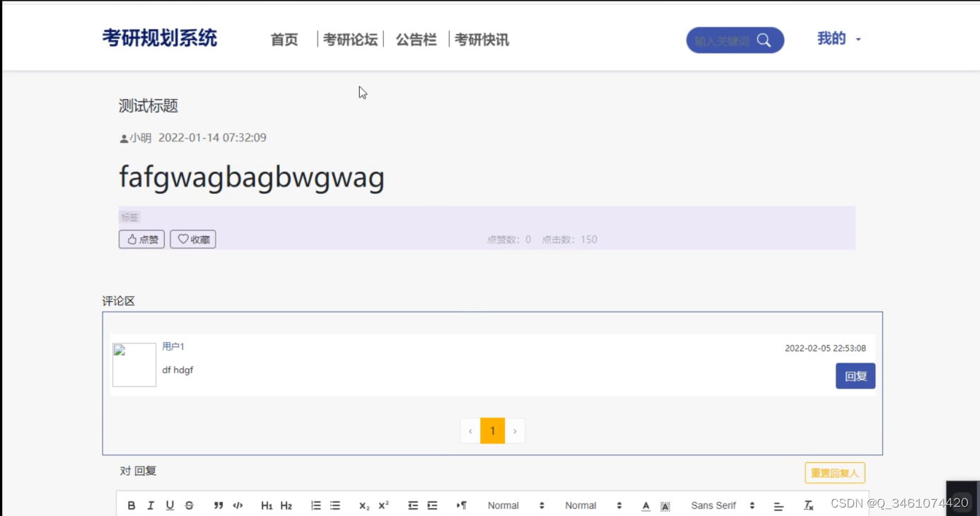This screenshot has width=980, height=516.
Task: Open the text alignment options
Action: (778, 505)
